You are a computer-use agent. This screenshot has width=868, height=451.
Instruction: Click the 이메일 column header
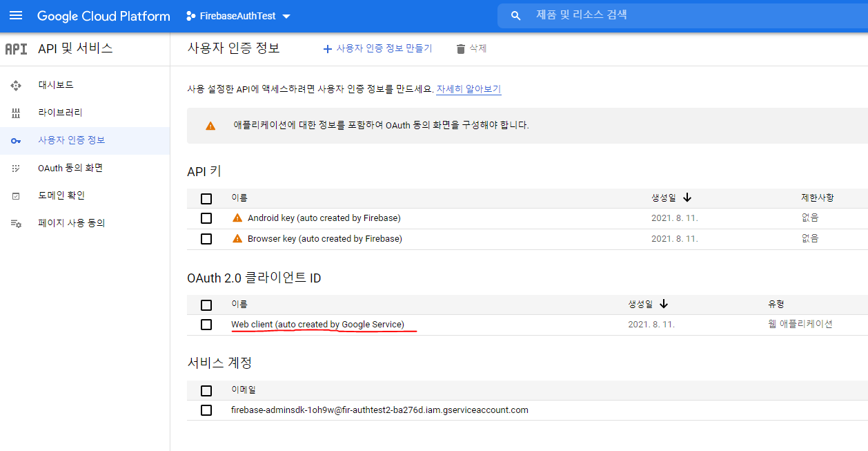244,390
